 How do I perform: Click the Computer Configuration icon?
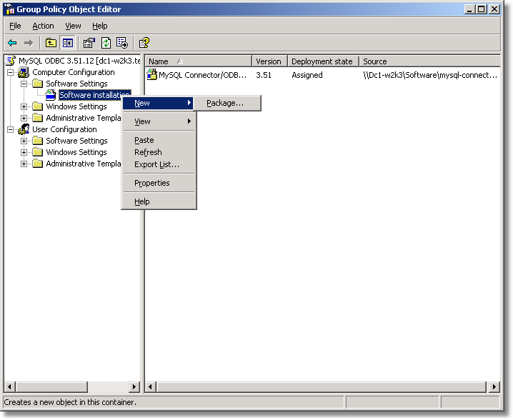pyautogui.click(x=24, y=72)
